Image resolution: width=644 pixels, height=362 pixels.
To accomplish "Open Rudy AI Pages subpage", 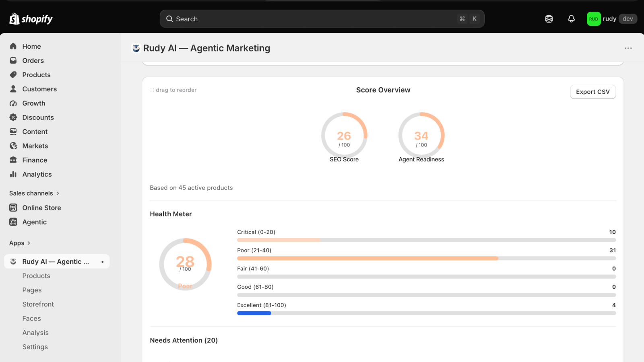I will pos(32,290).
